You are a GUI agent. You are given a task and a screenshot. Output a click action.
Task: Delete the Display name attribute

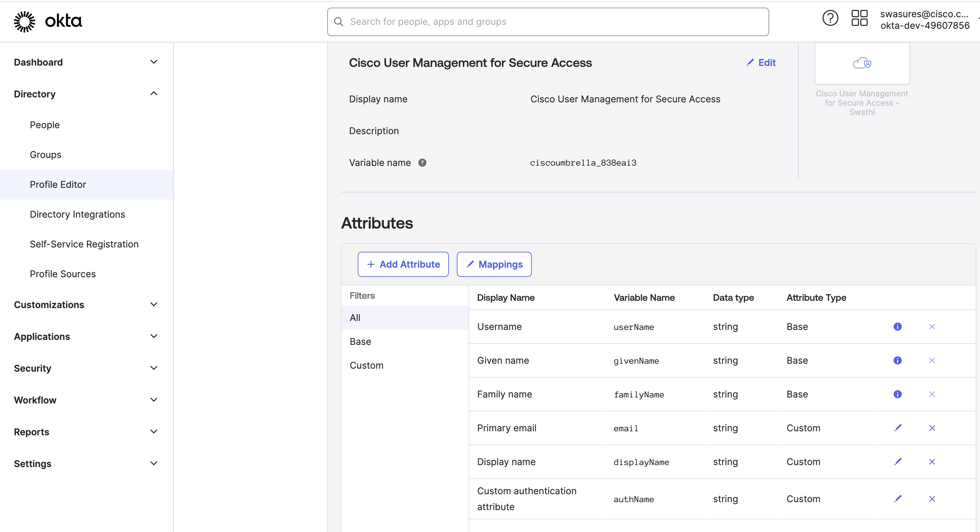[x=932, y=462]
